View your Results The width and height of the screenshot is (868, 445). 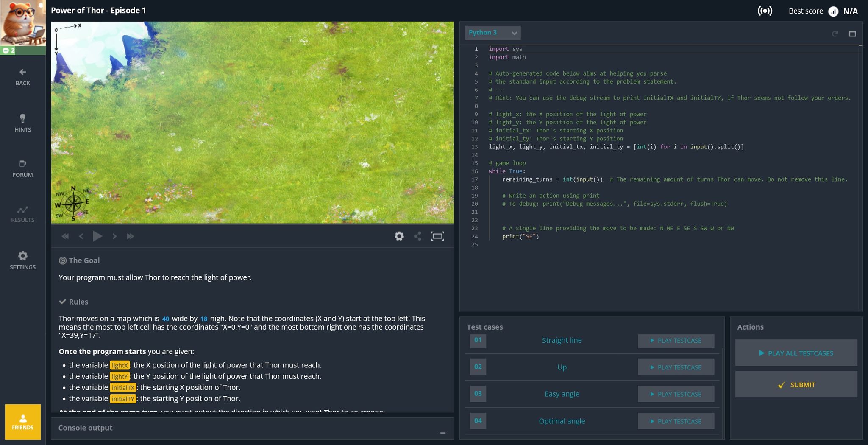[x=22, y=213]
